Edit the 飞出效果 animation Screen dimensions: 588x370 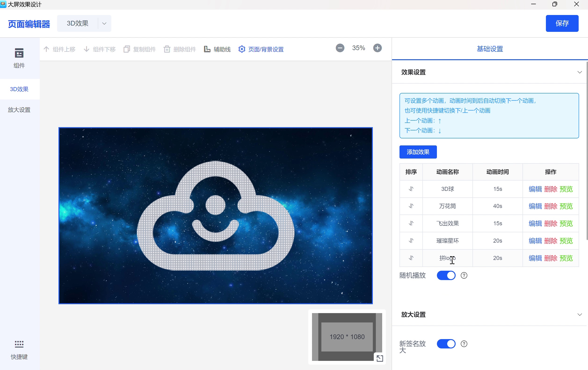pos(535,223)
